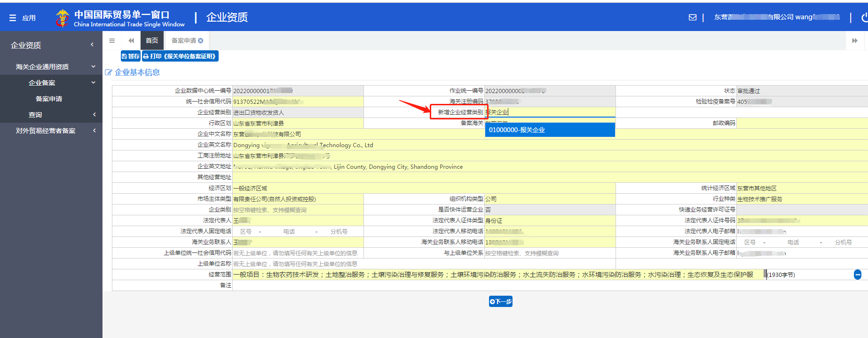This screenshot has height=338, width=868.
Task: Click the 其他经营地址 input field
Action: click(x=550, y=177)
